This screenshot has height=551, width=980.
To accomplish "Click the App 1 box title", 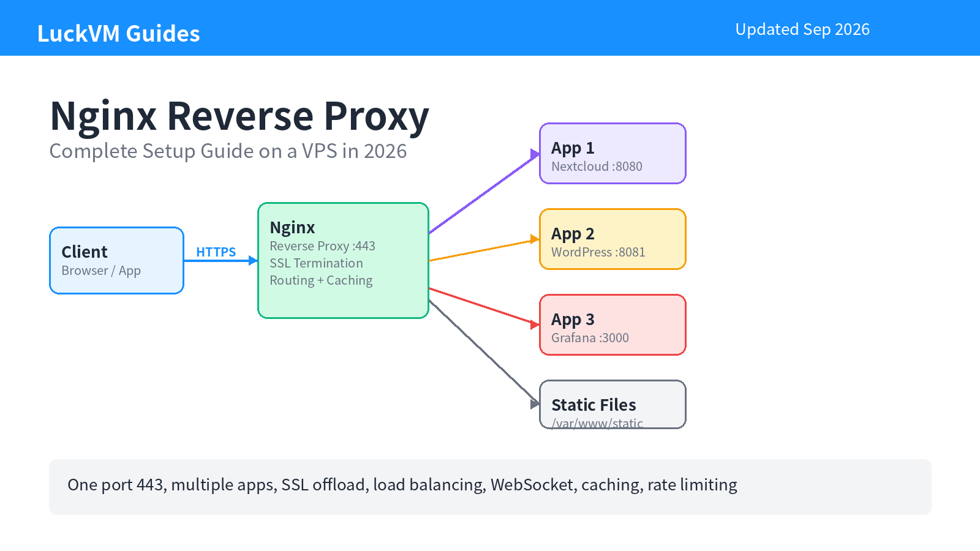I will (x=573, y=148).
